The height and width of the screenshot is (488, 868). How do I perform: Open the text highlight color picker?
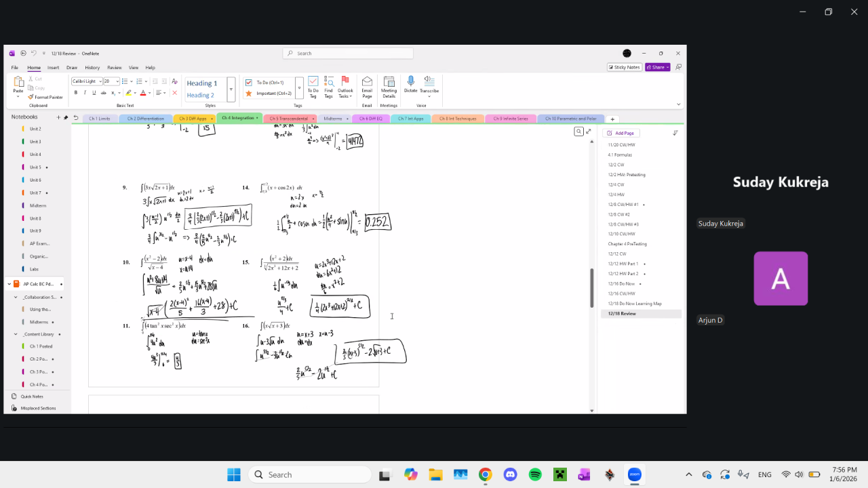pyautogui.click(x=134, y=93)
